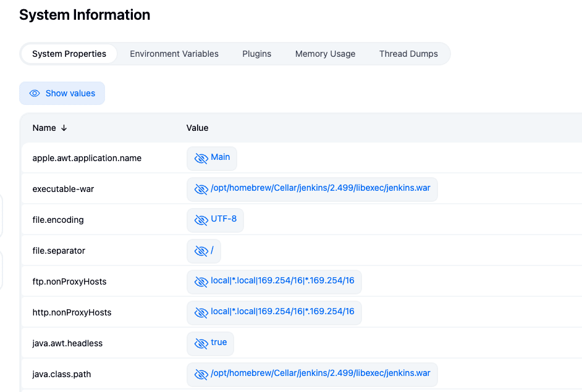The height and width of the screenshot is (392, 582).
Task: Click the java.awt.headless true value
Action: tap(219, 343)
